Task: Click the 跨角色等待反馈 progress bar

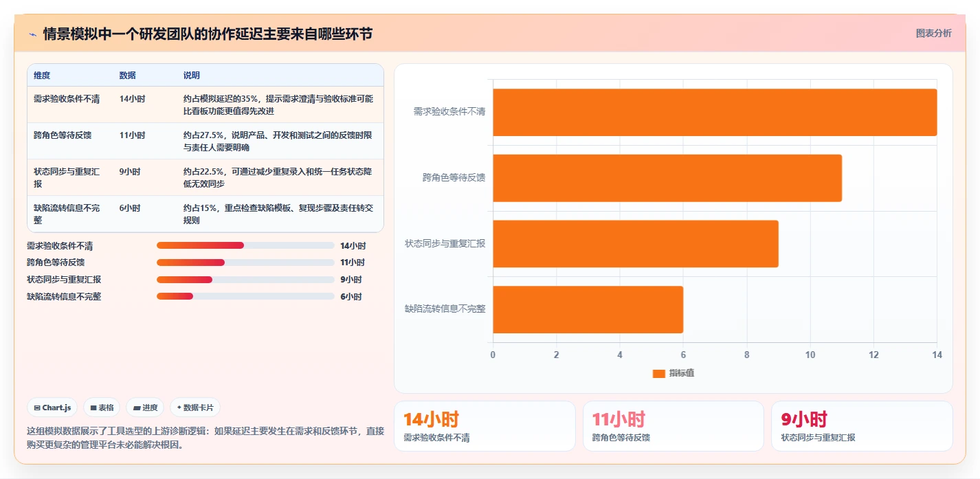Action: pos(245,263)
